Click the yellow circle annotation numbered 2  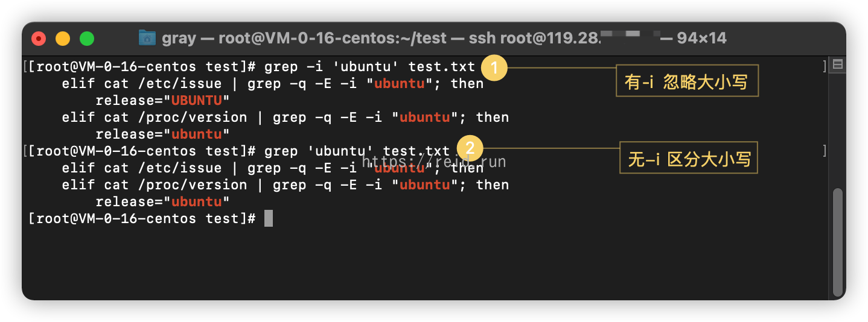[470, 148]
